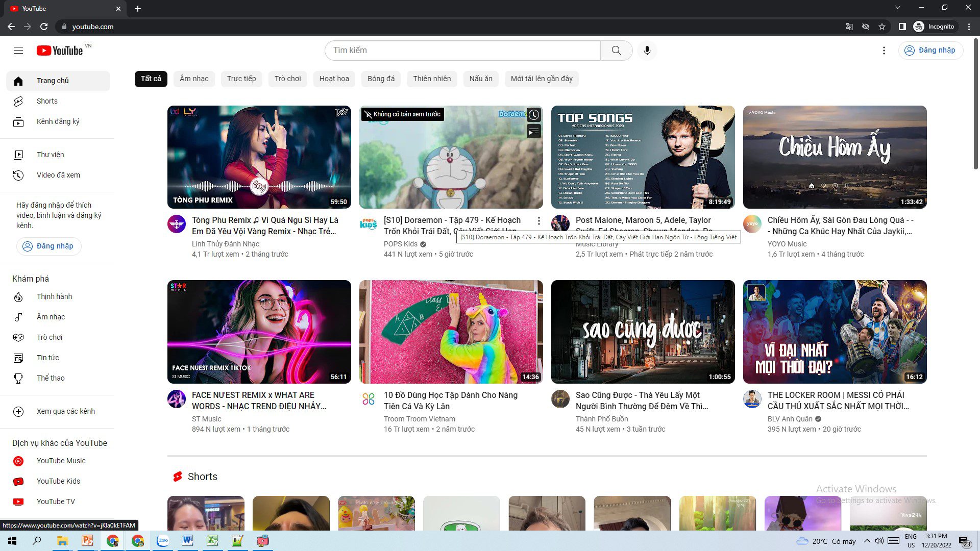Reload the page in Chrome
Screen dimensions: 980x551
[44, 27]
